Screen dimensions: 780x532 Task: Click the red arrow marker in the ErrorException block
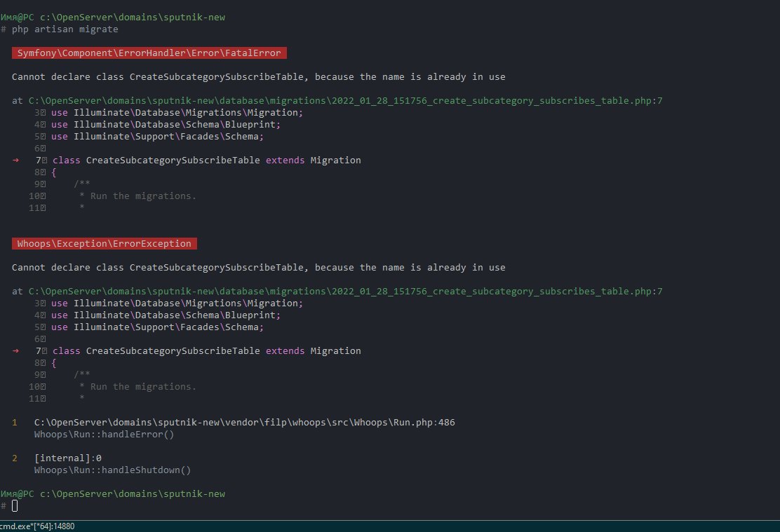click(x=15, y=351)
